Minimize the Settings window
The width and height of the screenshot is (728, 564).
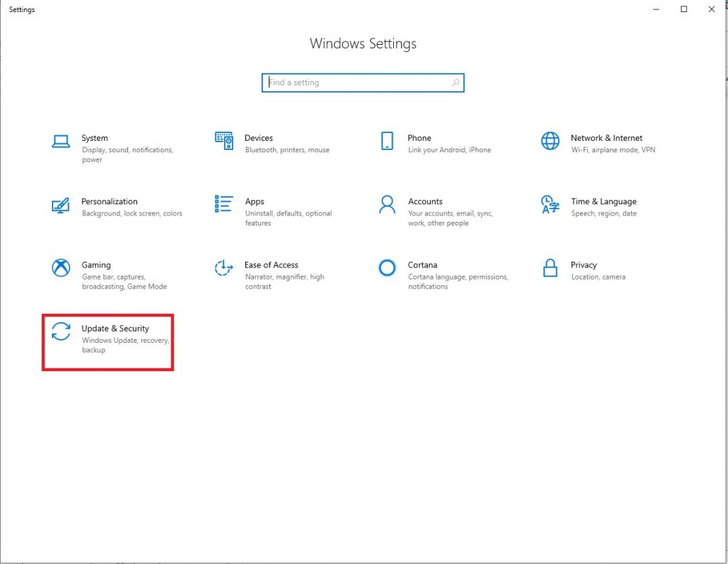[x=656, y=9]
